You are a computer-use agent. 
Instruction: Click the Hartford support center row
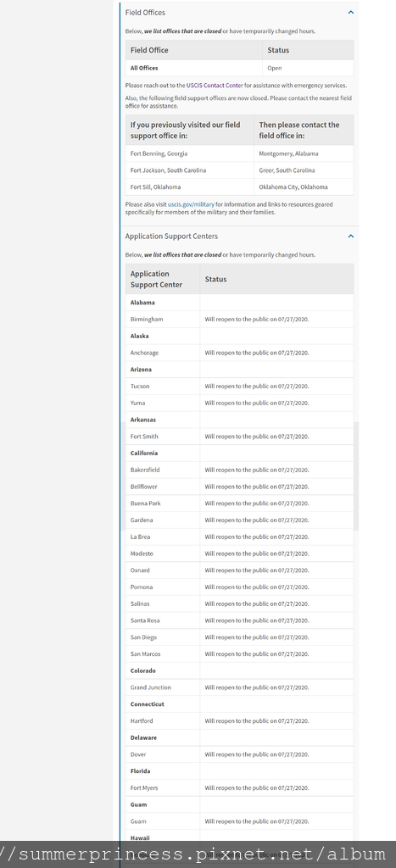tap(239, 721)
